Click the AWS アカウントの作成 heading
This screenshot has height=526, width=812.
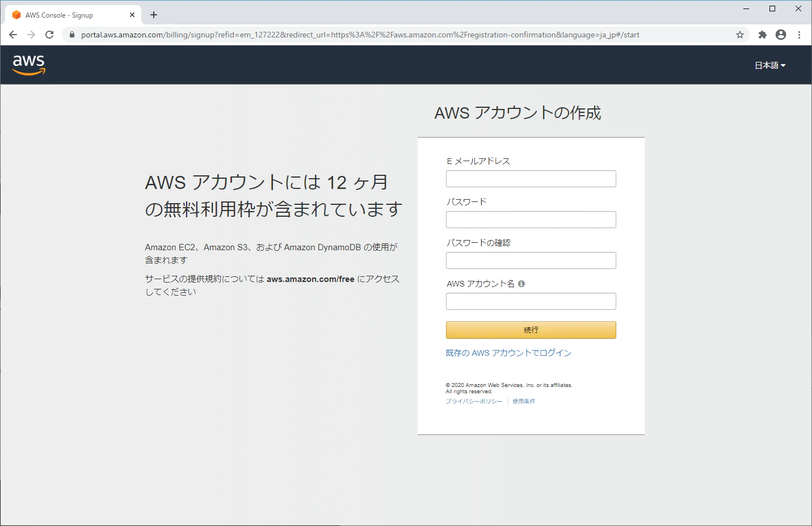pyautogui.click(x=518, y=113)
